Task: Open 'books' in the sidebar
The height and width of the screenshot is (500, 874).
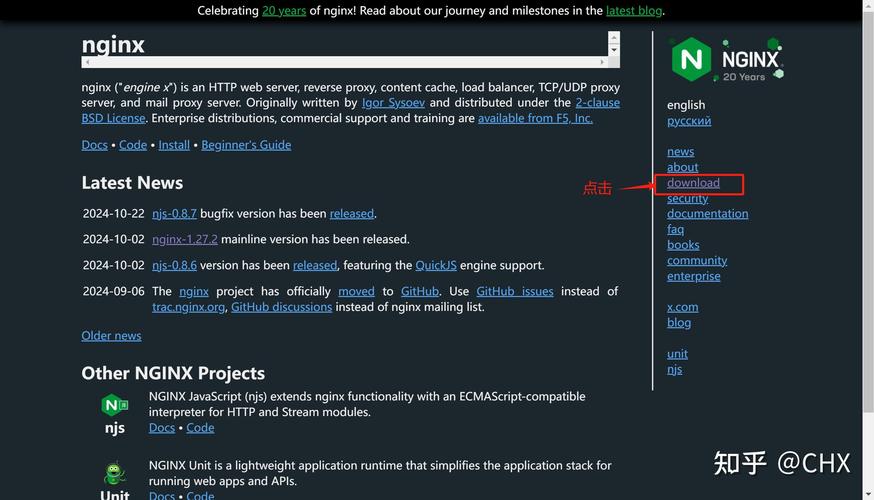Action: pyautogui.click(x=683, y=245)
